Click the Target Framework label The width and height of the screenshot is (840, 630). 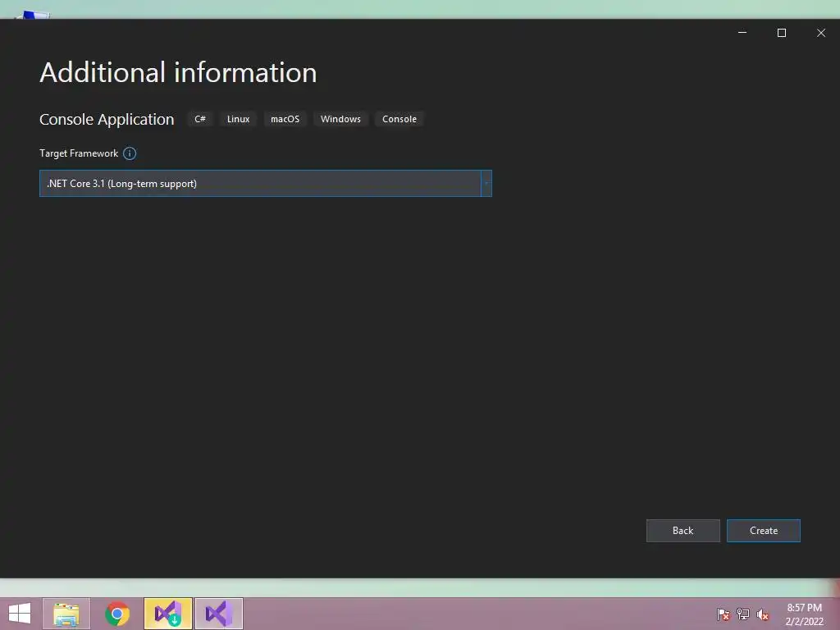click(79, 153)
